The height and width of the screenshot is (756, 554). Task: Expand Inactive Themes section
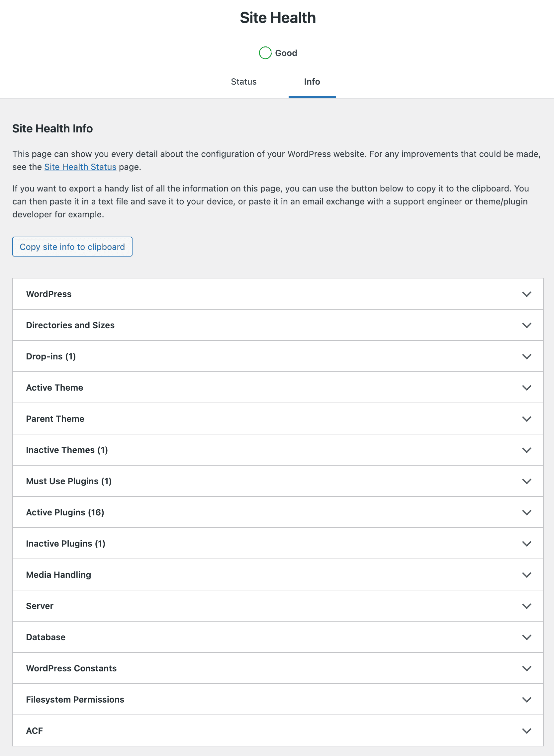[277, 450]
